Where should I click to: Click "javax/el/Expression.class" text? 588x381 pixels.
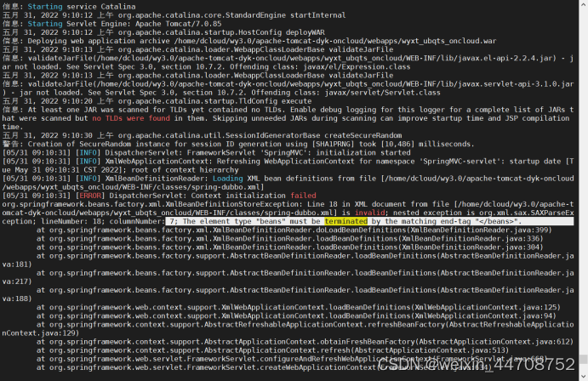[357, 67]
